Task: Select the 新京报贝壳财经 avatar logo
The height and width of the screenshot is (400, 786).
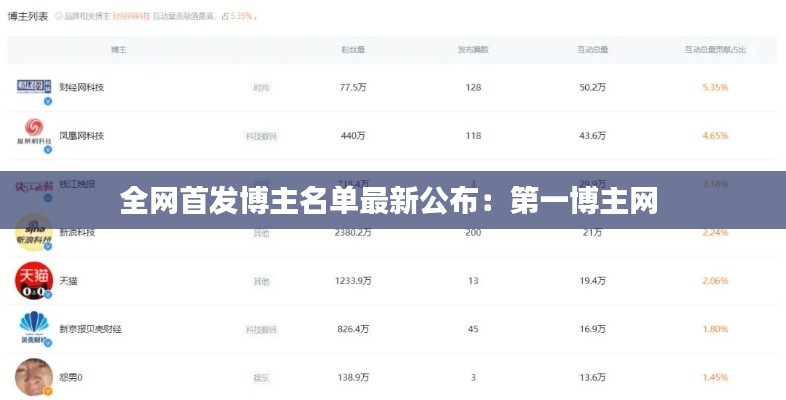Action: (x=34, y=328)
